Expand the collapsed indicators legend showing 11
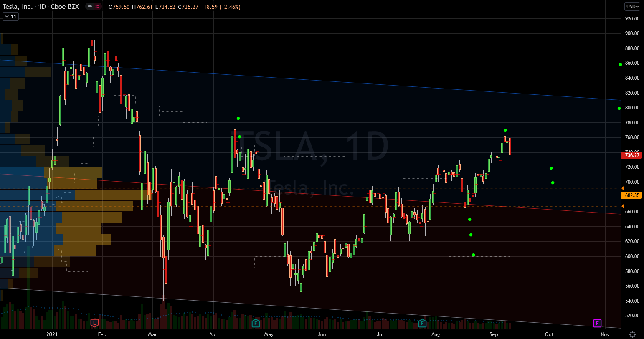The height and width of the screenshot is (339, 644). click(10, 17)
